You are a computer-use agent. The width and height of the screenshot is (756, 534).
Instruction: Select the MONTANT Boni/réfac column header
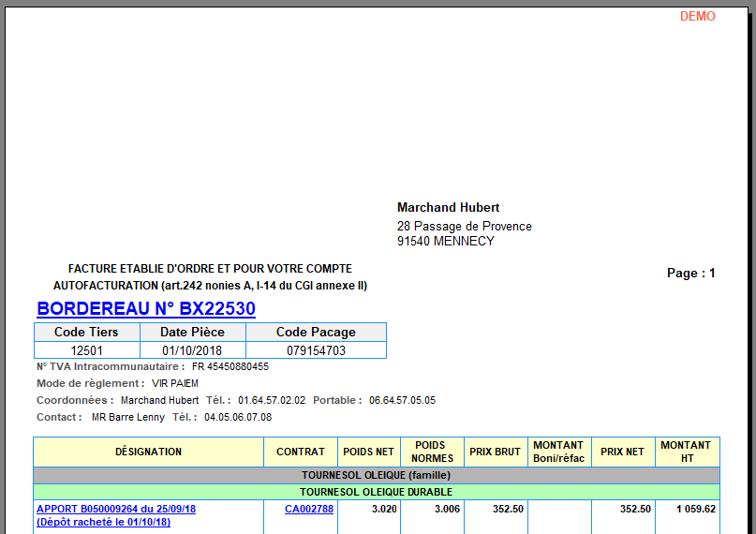click(x=558, y=452)
